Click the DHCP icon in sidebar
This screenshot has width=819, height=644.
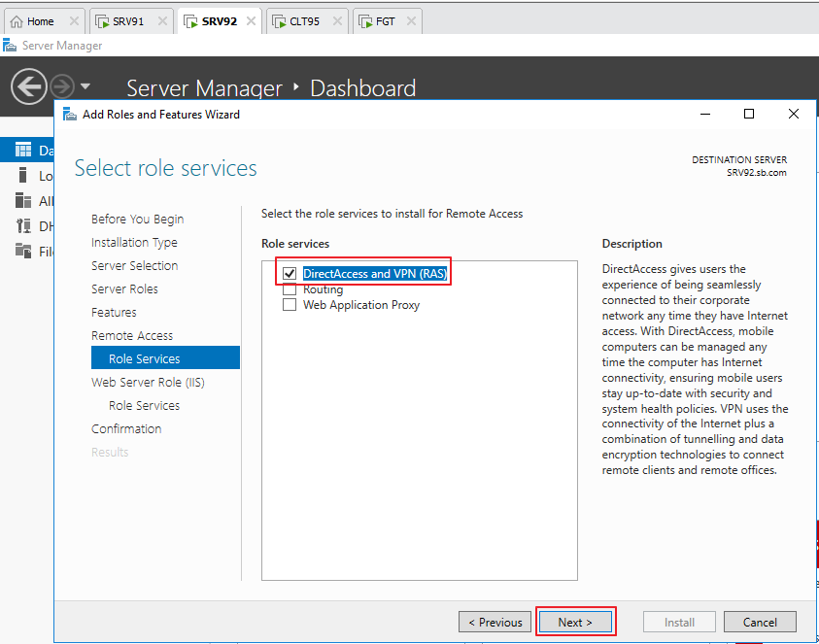tap(23, 225)
